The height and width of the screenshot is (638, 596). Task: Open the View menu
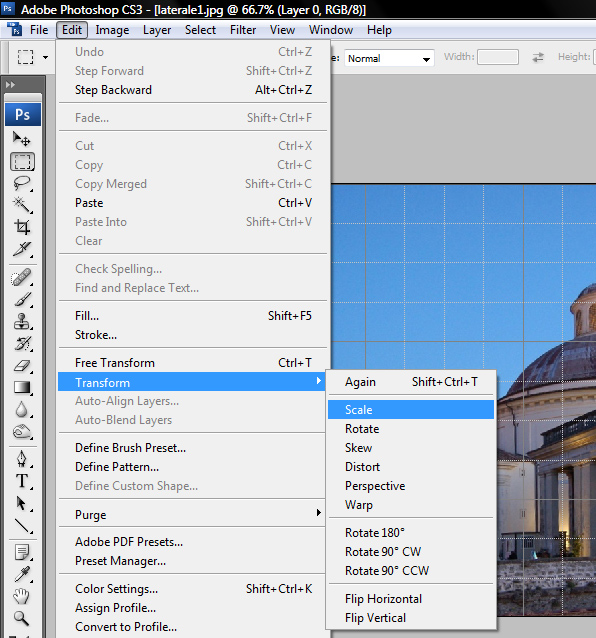point(282,30)
